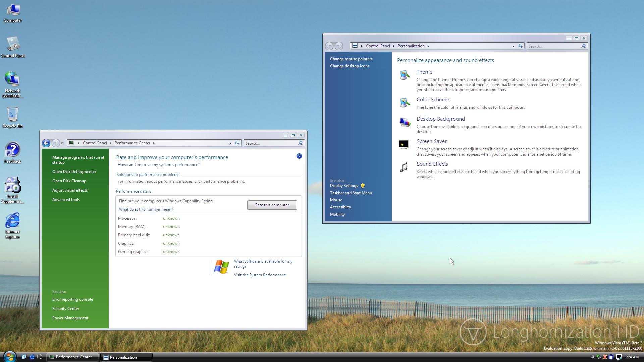Click the help icon in Performance Center
This screenshot has width=644, height=362.
coord(299,156)
